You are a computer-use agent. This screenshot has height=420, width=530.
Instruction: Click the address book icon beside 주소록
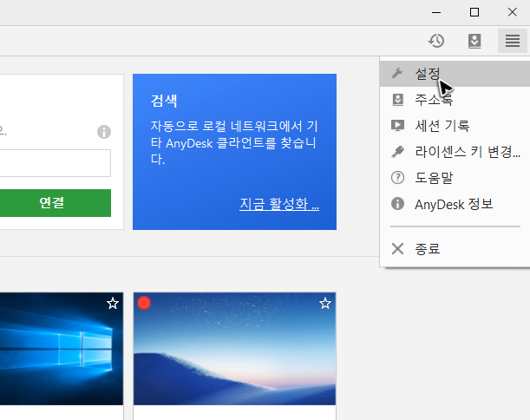point(398,100)
